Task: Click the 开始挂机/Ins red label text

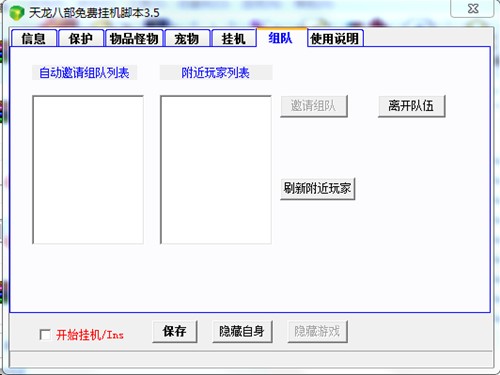Action: (90, 335)
